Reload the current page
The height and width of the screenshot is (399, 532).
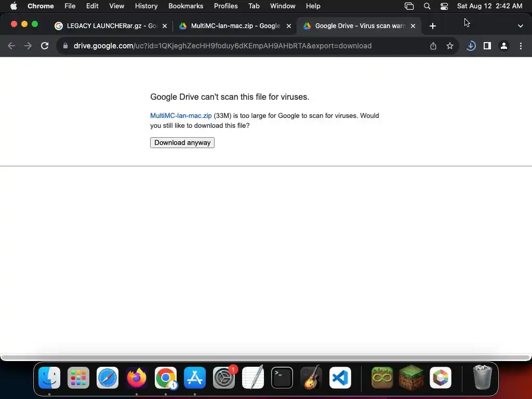point(45,46)
